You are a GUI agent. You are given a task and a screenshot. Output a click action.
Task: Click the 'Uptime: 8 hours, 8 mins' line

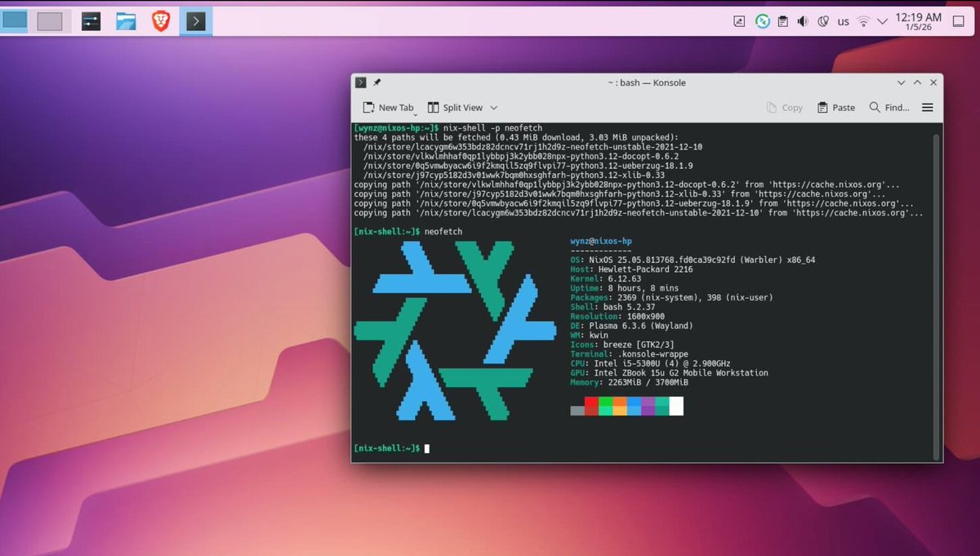pos(624,288)
